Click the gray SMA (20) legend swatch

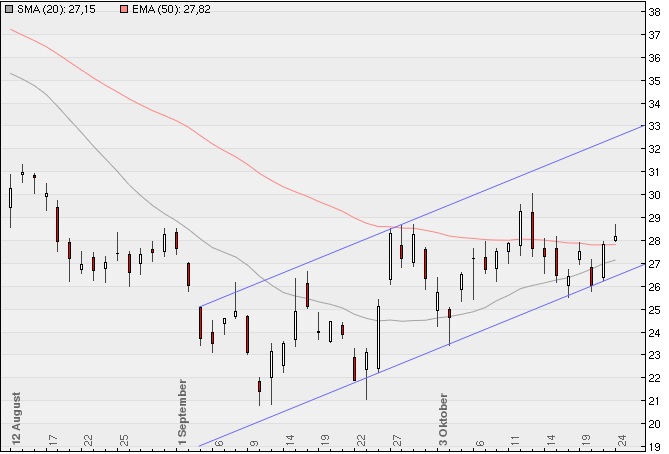tap(9, 9)
